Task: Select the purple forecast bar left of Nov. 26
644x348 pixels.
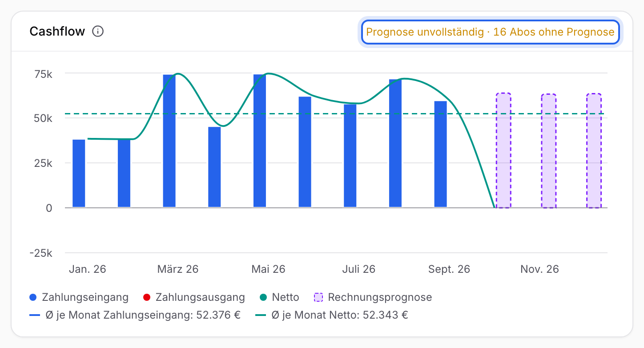Action: click(503, 150)
